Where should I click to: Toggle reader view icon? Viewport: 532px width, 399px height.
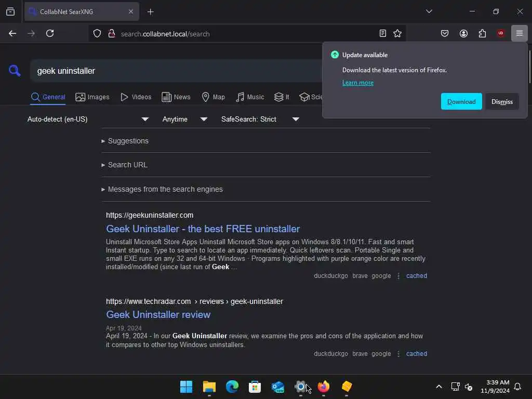tap(383, 33)
